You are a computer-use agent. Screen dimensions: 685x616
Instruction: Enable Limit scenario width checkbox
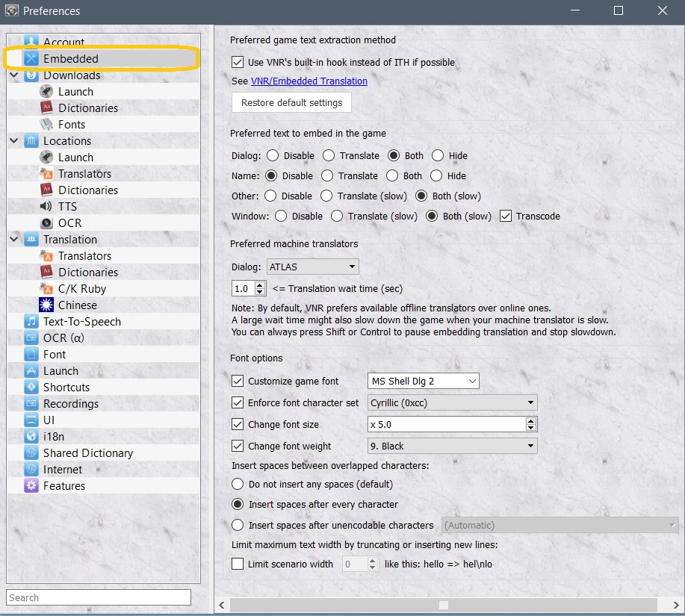(x=238, y=564)
